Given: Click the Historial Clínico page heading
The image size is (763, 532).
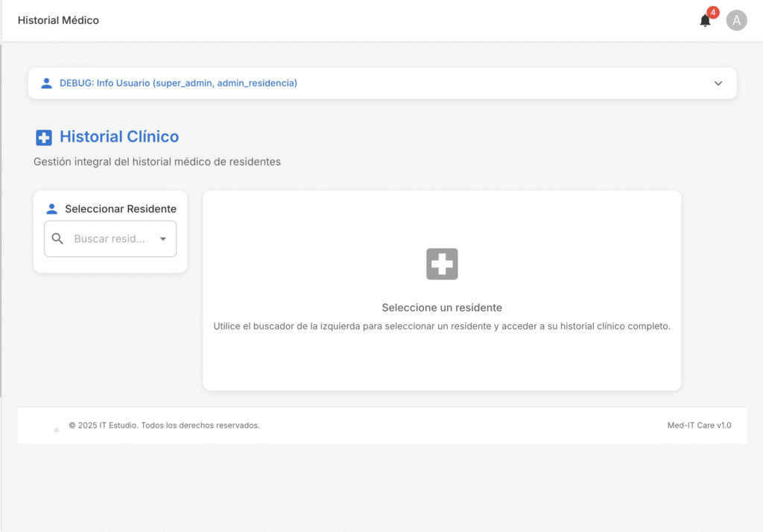Looking at the screenshot, I should coord(119,137).
